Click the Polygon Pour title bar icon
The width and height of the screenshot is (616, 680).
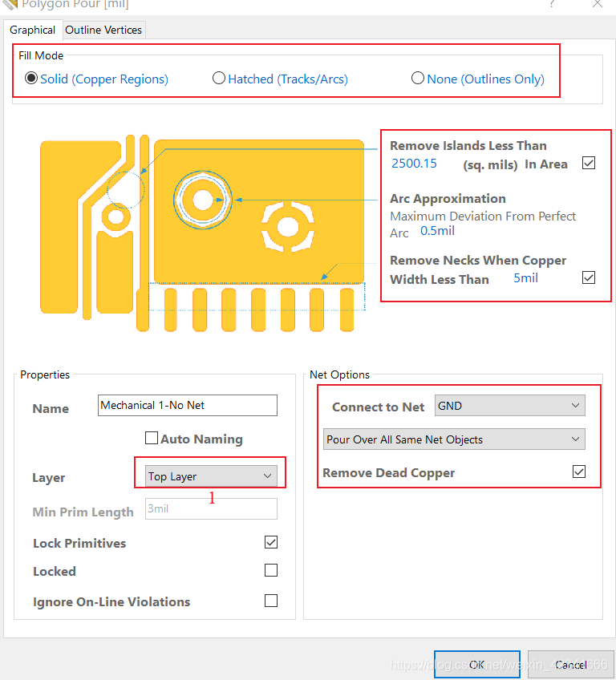click(10, 4)
